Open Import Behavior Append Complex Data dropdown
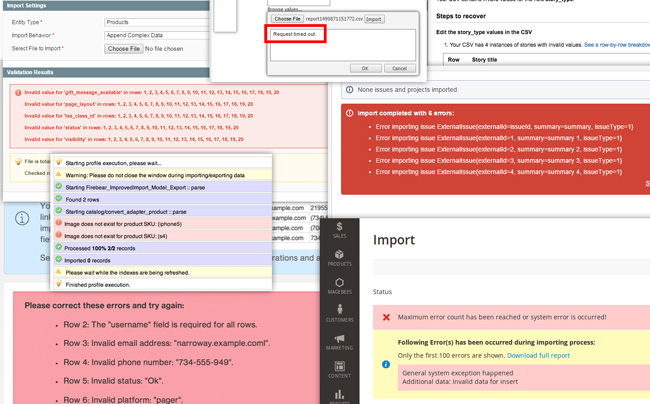Viewport: 650px width, 404px height. 157,35
